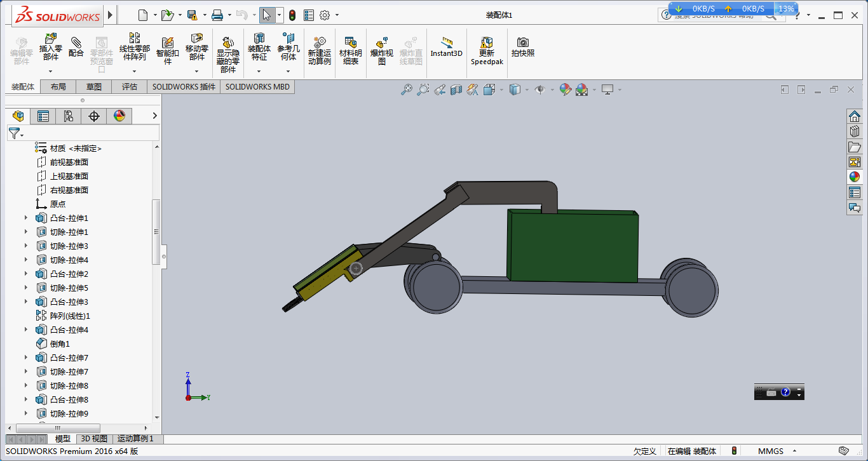Click the Instant3D icon
Image resolution: width=868 pixels, height=461 pixels.
[x=447, y=43]
